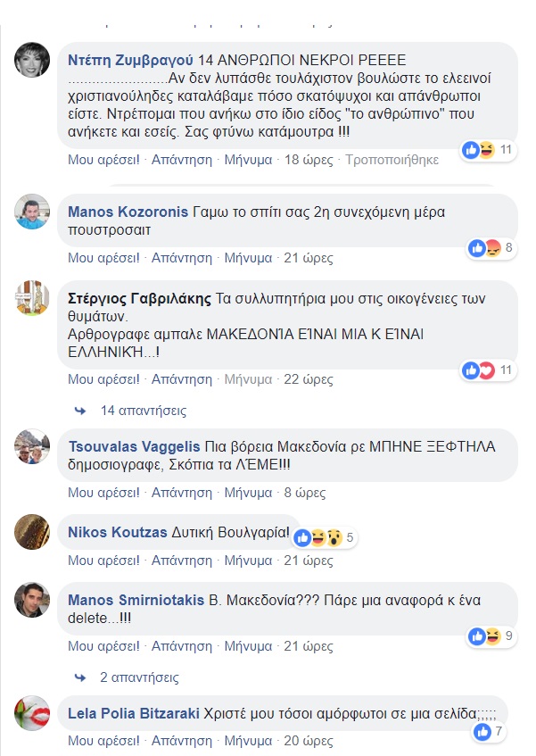
Task: Click Ντέπη Ζυμβραγού's profile picture
Action: point(33,60)
